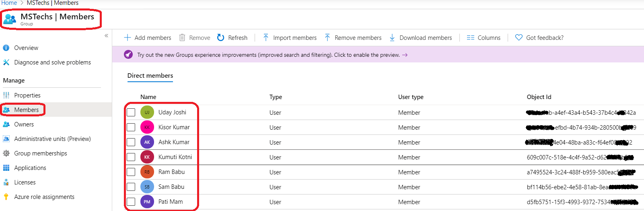Screen dimensions: 644x211
Task: Click the Kumuti Kotni avatar badge
Action: 147,157
